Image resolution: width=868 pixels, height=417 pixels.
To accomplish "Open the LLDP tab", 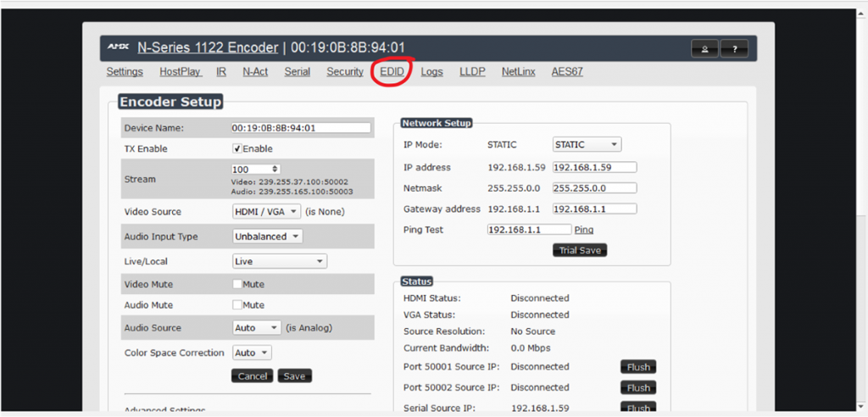I will point(472,71).
